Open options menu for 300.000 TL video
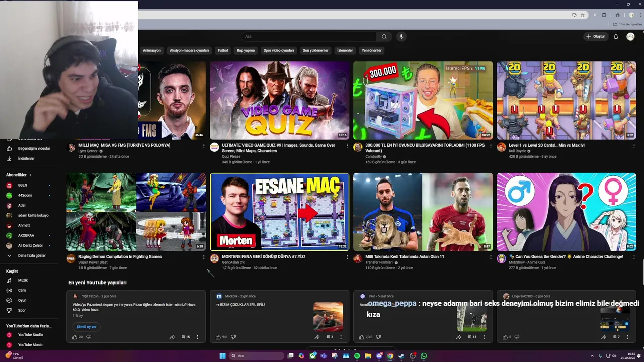Screen dimensions: 644x362 tap(491, 146)
